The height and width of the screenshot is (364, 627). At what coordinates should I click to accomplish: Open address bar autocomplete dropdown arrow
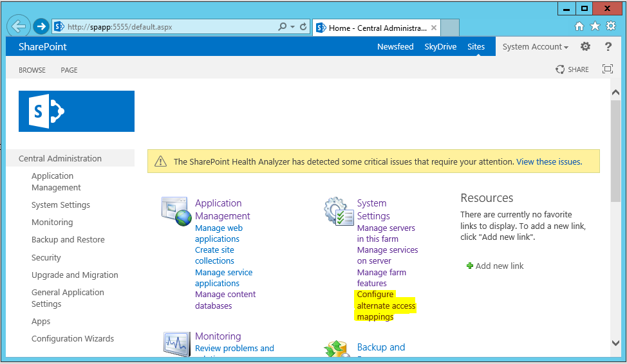[293, 27]
